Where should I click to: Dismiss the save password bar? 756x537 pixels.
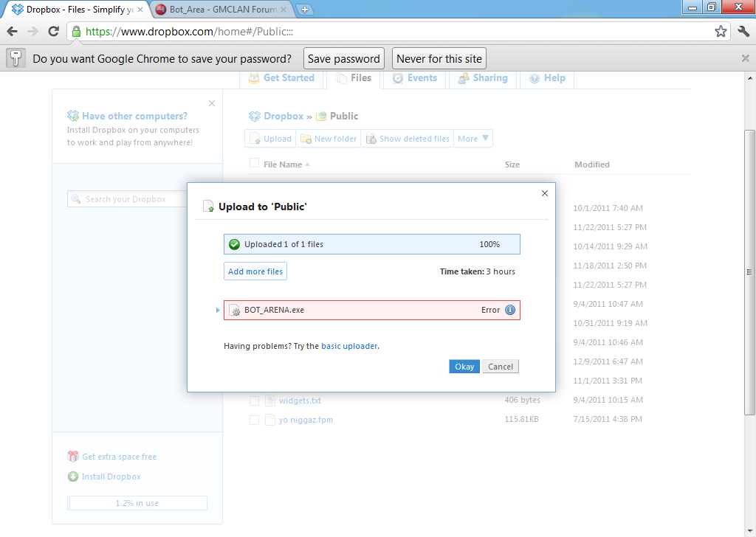coord(745,58)
